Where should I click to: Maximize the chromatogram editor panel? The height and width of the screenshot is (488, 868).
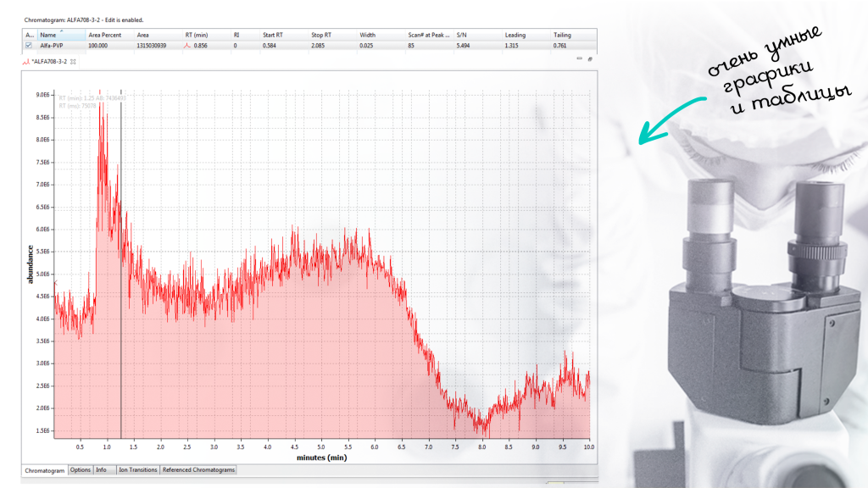click(590, 59)
